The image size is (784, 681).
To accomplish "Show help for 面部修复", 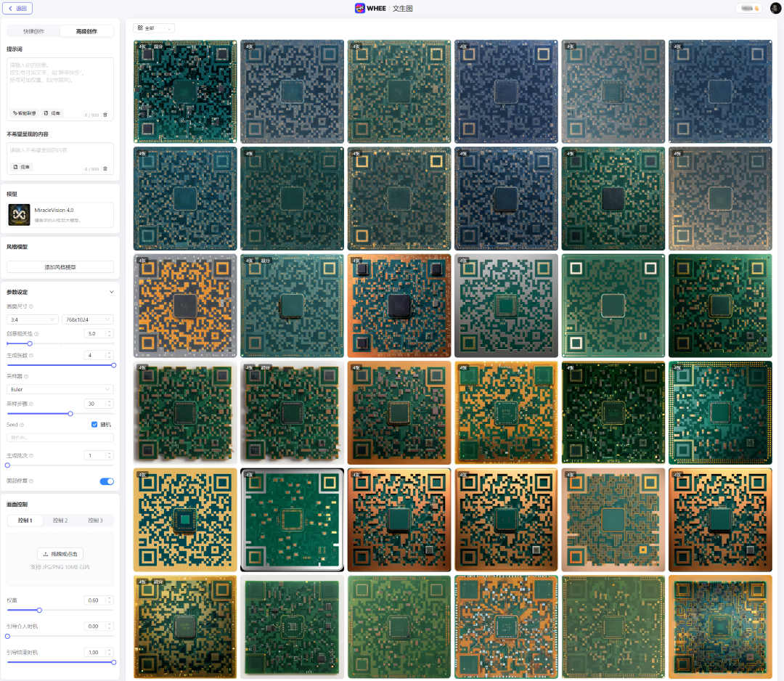I will pos(31,481).
